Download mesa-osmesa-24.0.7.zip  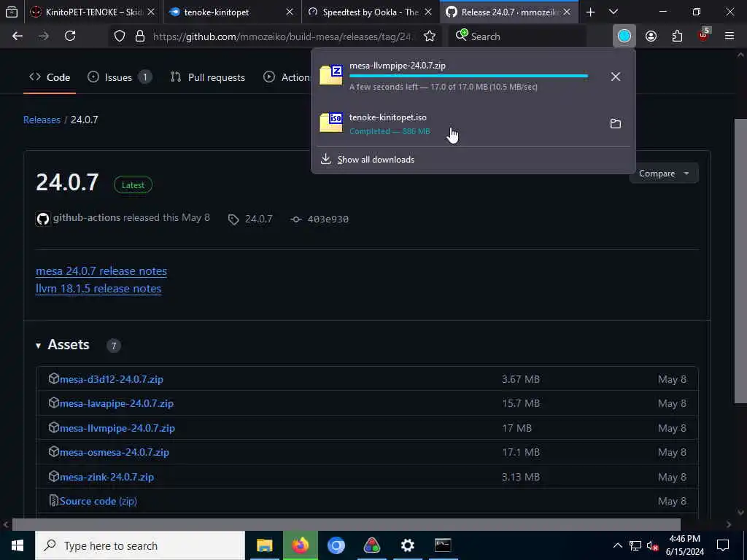pyautogui.click(x=115, y=452)
